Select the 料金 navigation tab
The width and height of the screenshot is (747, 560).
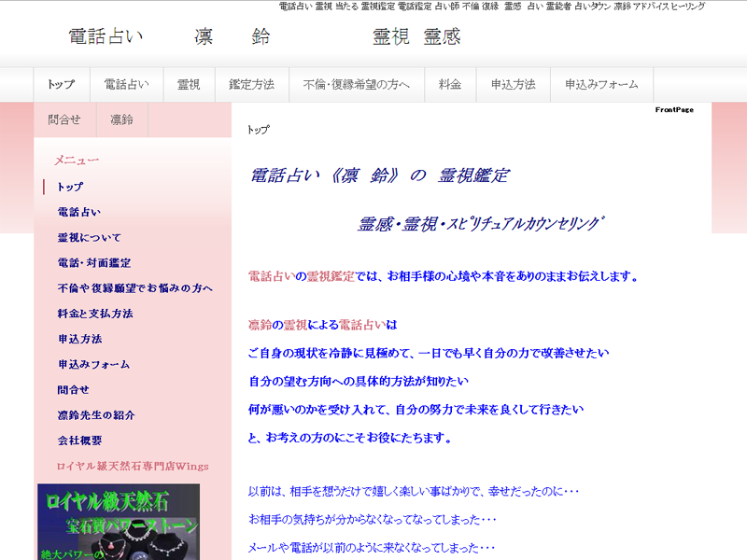450,85
